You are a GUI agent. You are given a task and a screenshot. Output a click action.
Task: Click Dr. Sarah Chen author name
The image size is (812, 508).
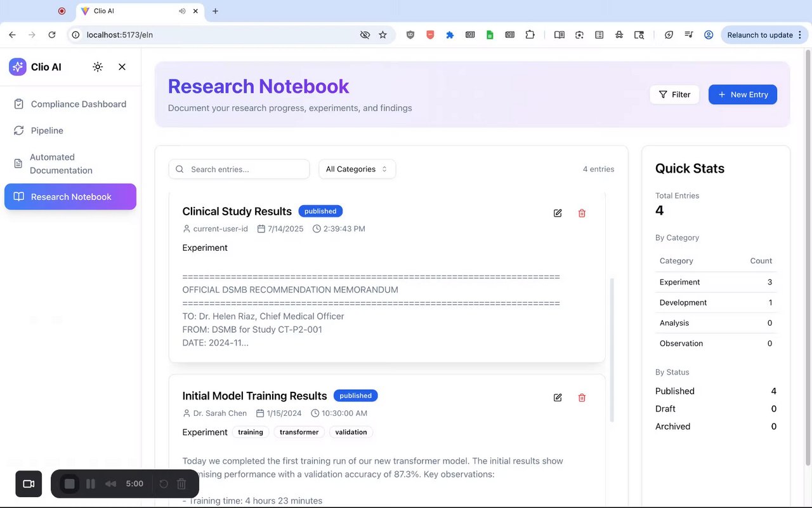(220, 413)
